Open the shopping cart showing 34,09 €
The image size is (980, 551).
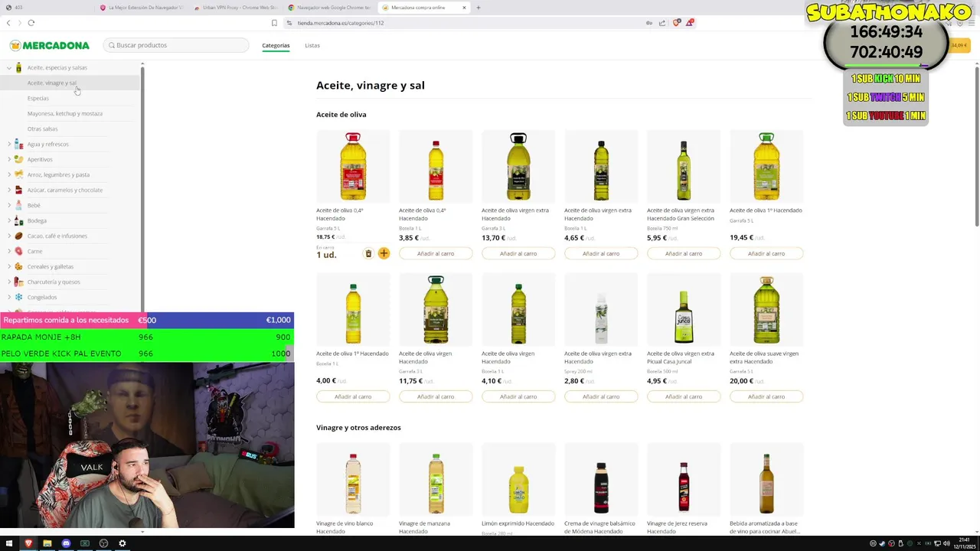coord(959,45)
